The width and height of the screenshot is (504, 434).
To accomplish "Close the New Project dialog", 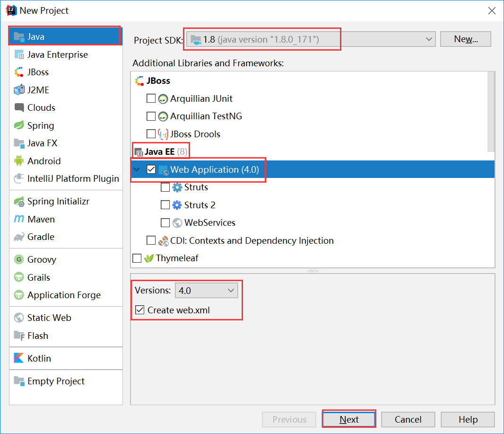I will point(491,10).
